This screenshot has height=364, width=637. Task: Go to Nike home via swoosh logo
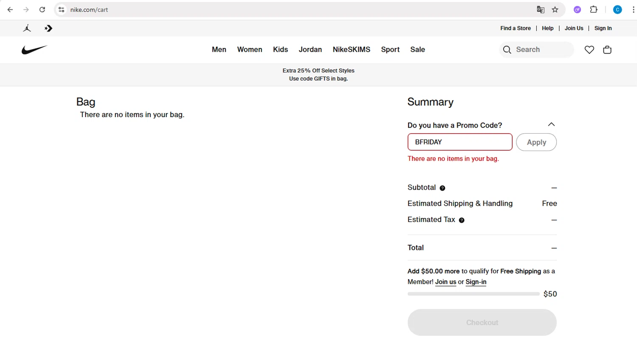[34, 50]
